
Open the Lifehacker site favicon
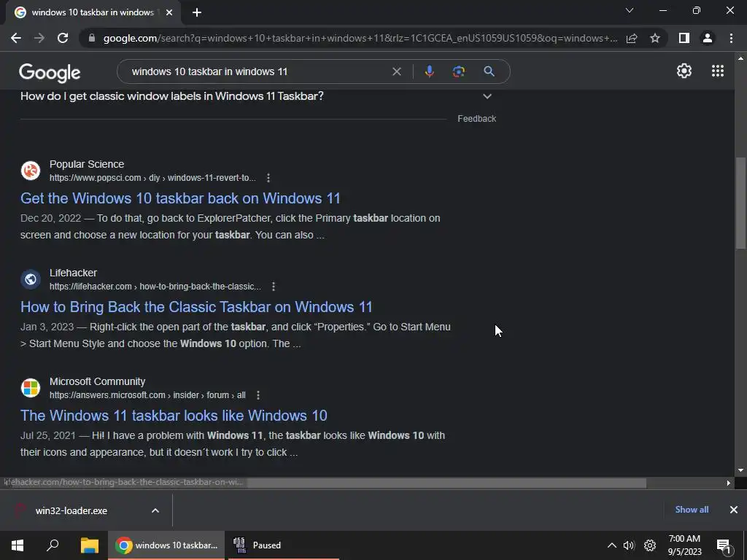(31, 279)
